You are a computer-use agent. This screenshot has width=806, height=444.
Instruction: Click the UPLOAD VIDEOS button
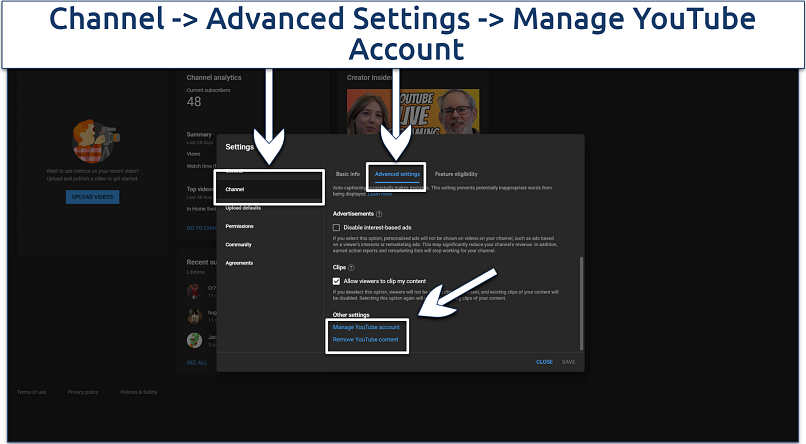click(x=93, y=197)
